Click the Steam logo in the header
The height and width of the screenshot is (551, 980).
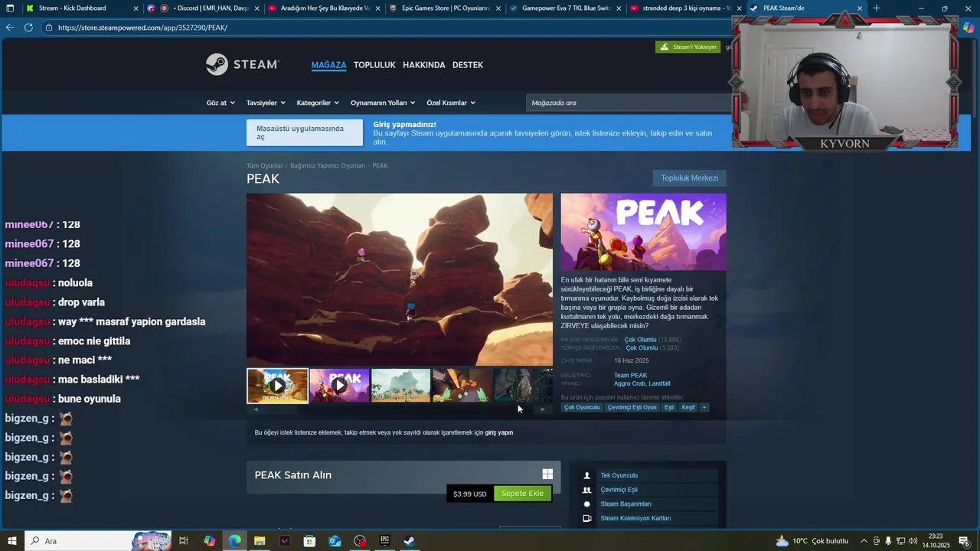[x=243, y=64]
